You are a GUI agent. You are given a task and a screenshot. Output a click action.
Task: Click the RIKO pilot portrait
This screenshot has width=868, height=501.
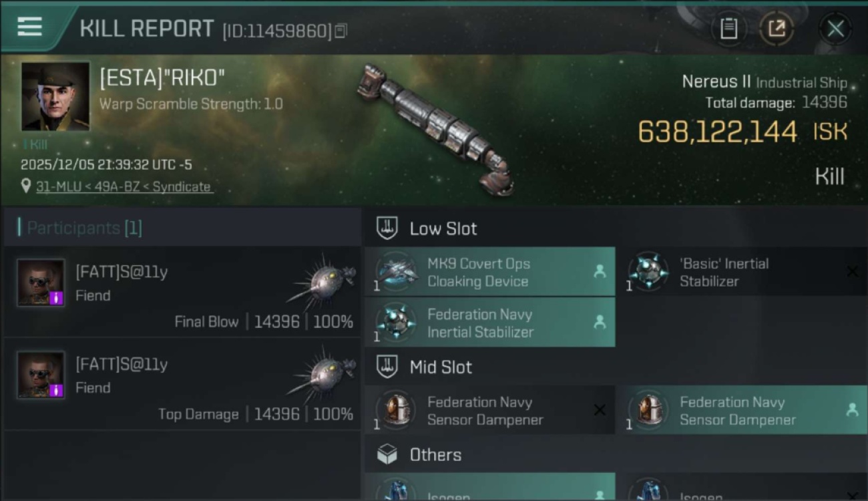coord(55,96)
